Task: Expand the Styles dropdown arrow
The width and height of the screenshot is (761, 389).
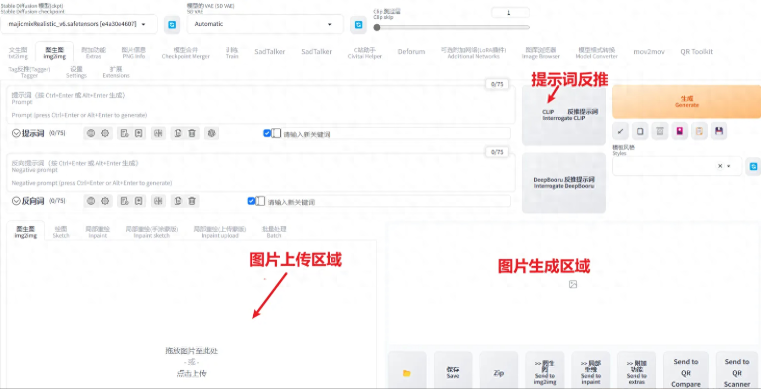Action: coord(728,166)
